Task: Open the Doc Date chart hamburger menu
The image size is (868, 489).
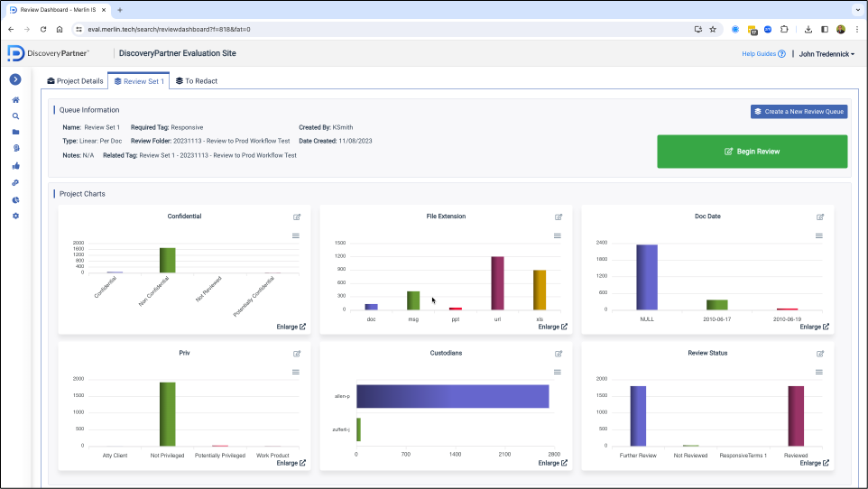Action: point(819,235)
